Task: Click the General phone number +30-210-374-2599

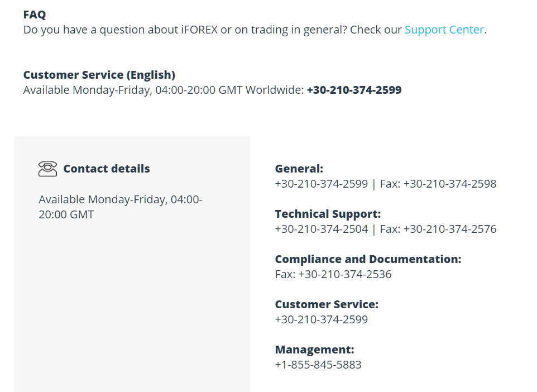Action: 321,184
